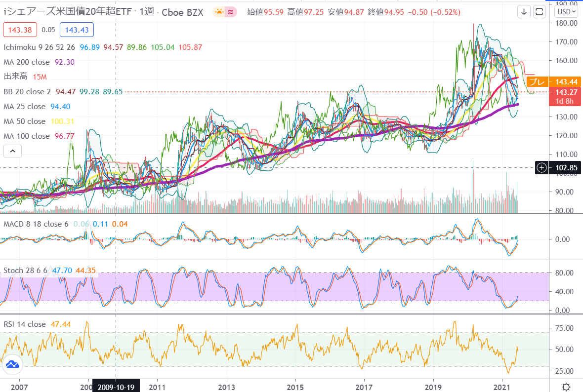Open the USD currency dropdown
The width and height of the screenshot is (583, 392).
(x=567, y=12)
